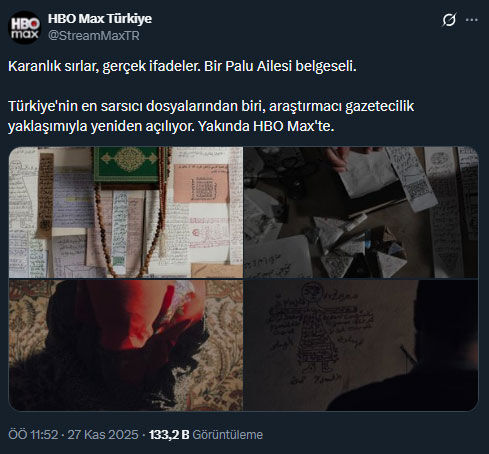Open the three-dot more options menu
The width and height of the screenshot is (489, 454).
(x=472, y=20)
